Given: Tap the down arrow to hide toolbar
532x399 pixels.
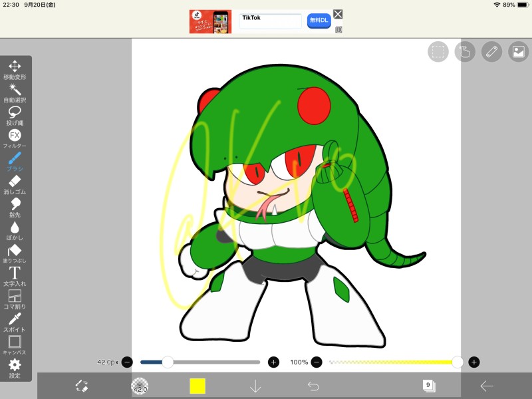Looking at the screenshot, I should click(255, 386).
